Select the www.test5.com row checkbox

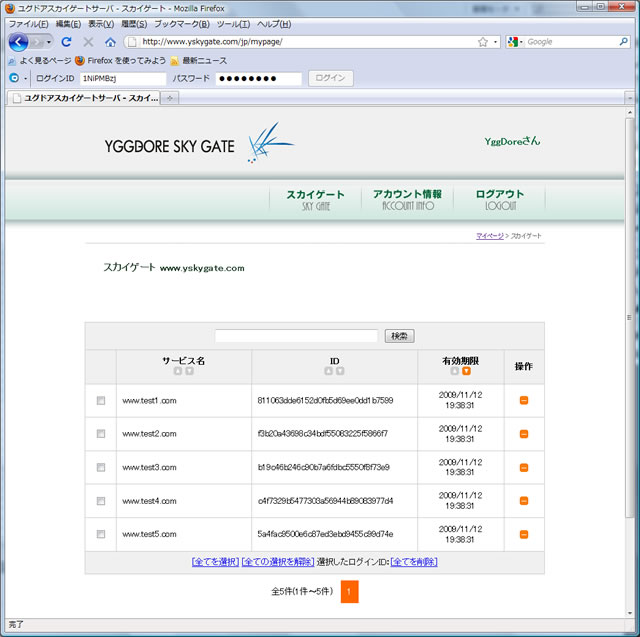pyautogui.click(x=100, y=534)
